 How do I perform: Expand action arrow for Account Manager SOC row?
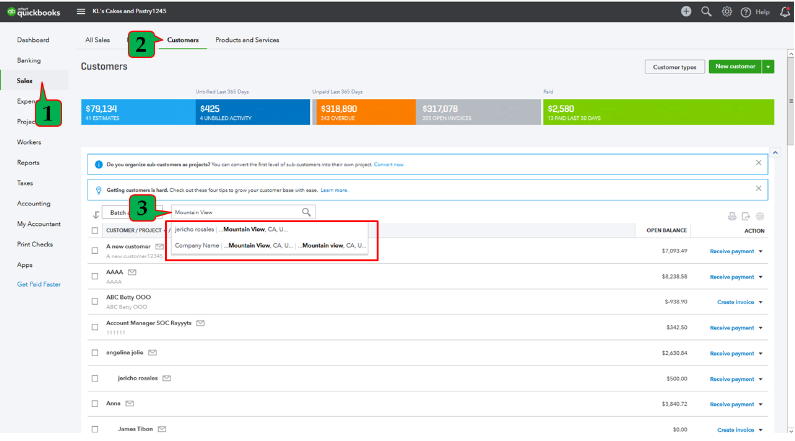pos(761,328)
